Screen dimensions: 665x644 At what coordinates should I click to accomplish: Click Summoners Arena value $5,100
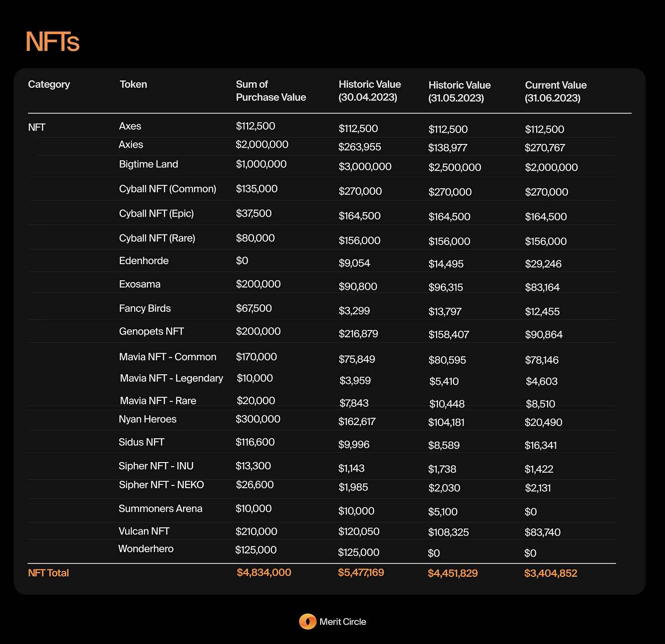tap(443, 512)
